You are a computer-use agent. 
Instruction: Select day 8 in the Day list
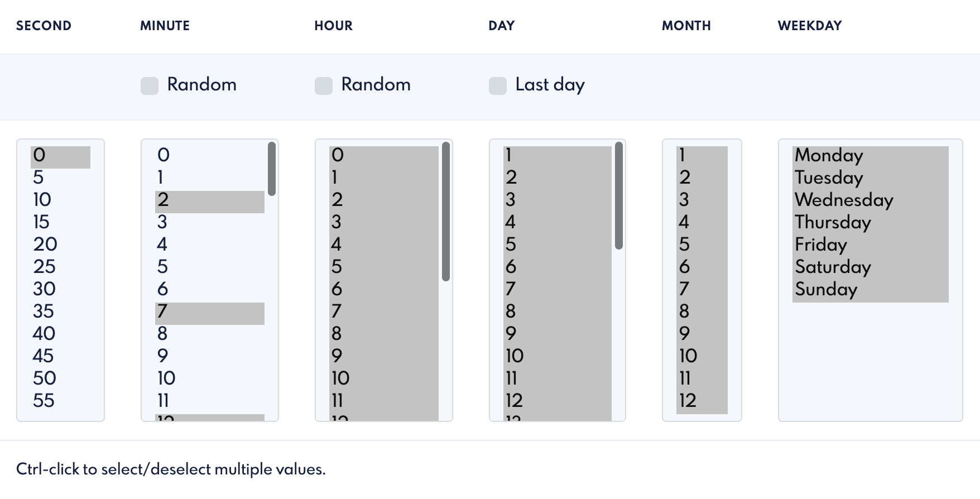click(511, 311)
